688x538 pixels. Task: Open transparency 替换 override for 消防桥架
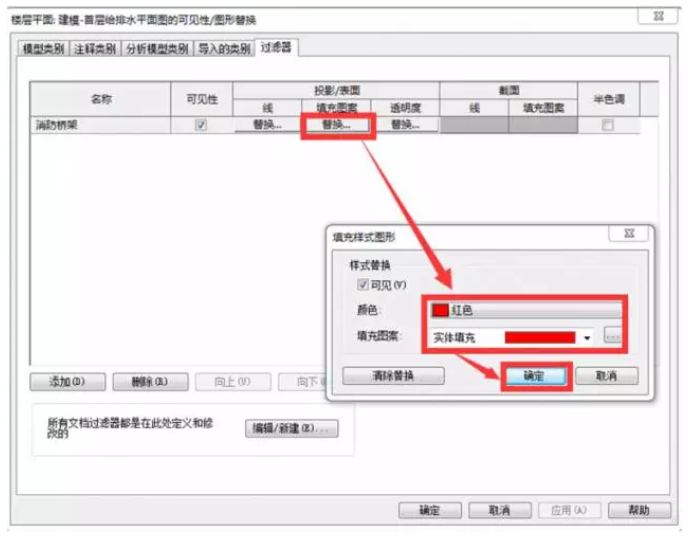405,125
